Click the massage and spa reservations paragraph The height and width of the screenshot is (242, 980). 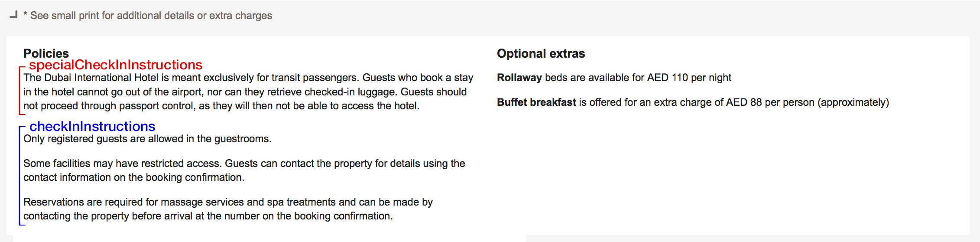click(x=228, y=209)
